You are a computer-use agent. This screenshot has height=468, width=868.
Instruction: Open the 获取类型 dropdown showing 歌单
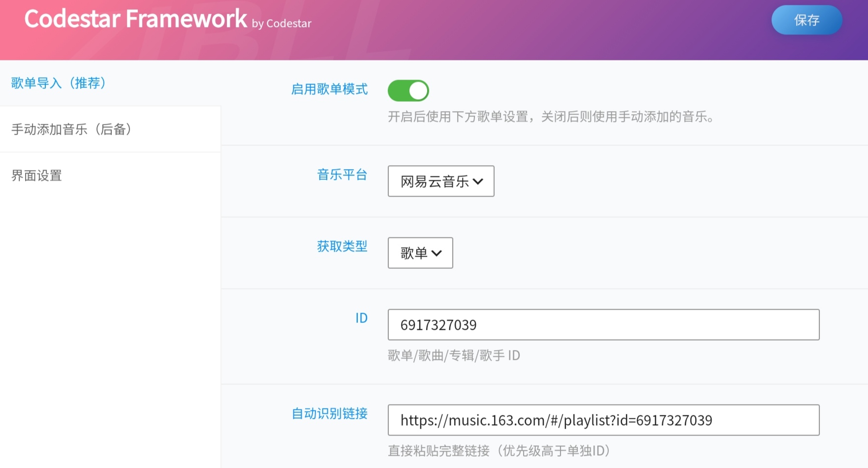(420, 253)
